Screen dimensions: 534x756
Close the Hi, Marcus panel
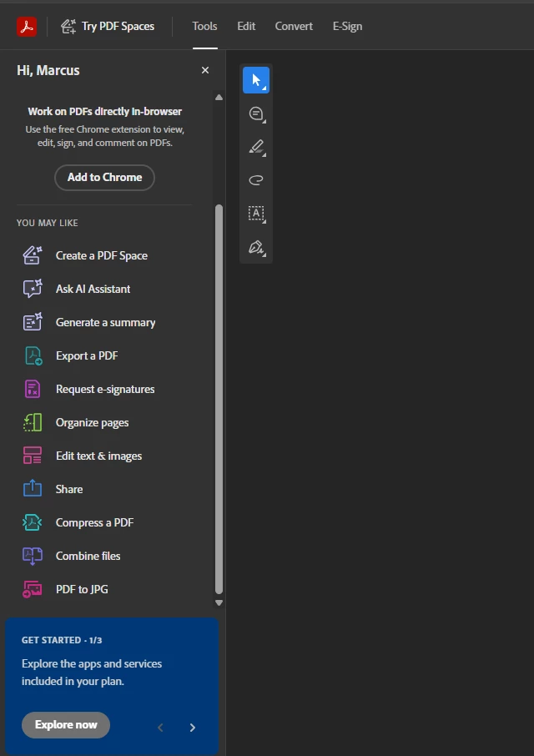tap(205, 70)
